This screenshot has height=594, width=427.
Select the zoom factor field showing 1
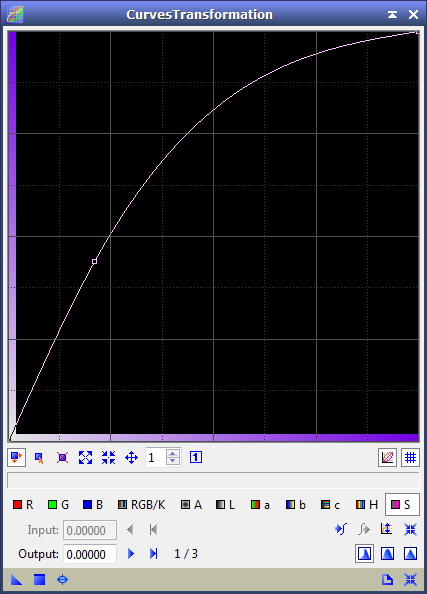pyautogui.click(x=156, y=458)
